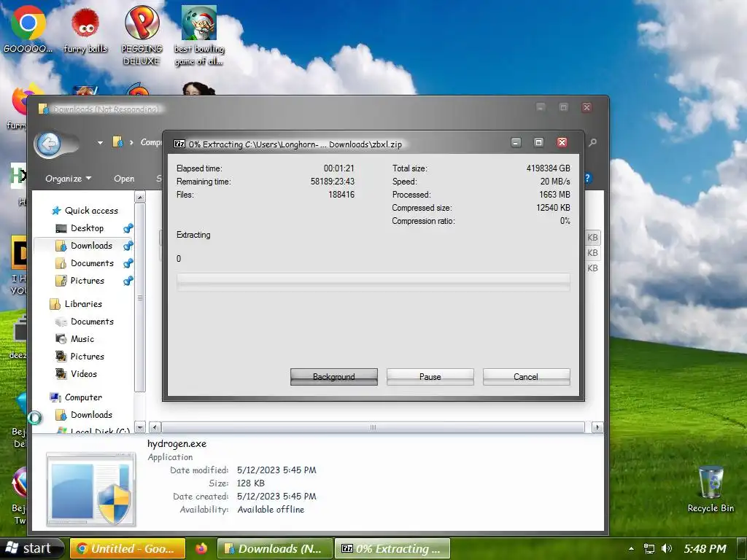Cancel the 7-Zip extraction
Image resolution: width=747 pixels, height=560 pixels.
click(x=526, y=377)
